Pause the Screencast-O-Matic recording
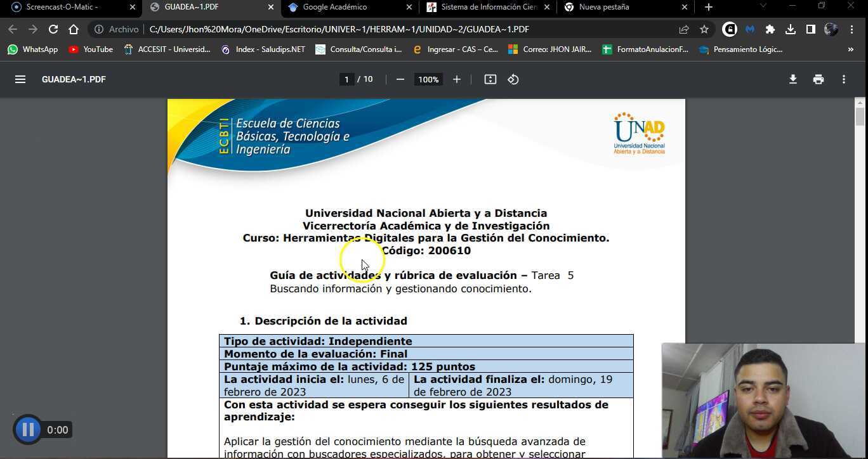 point(27,429)
